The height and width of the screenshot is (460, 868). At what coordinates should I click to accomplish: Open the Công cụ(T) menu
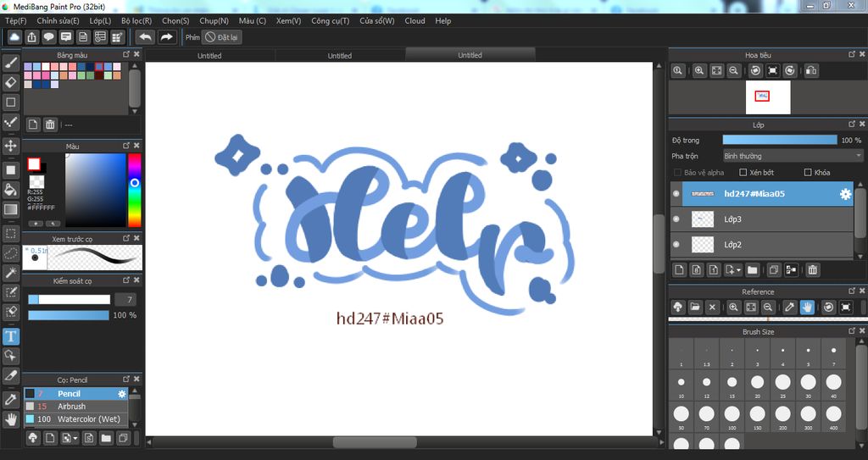331,20
